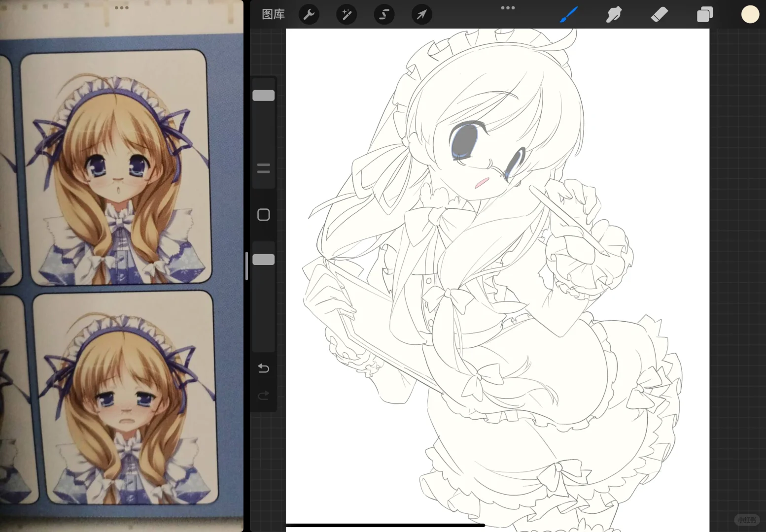
Task: Select the Smudge tool
Action: click(614, 15)
